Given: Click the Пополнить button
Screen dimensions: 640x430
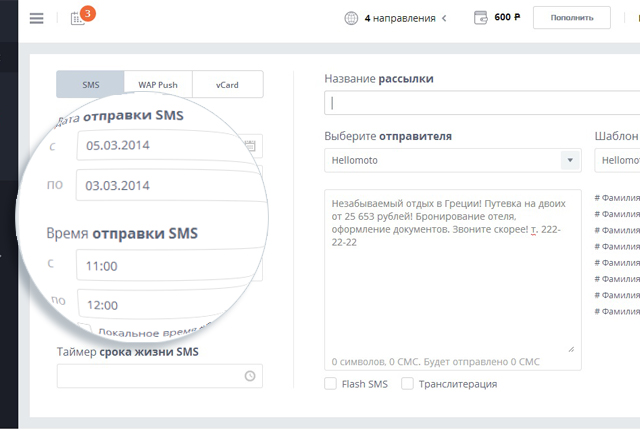Looking at the screenshot, I should tap(571, 18).
